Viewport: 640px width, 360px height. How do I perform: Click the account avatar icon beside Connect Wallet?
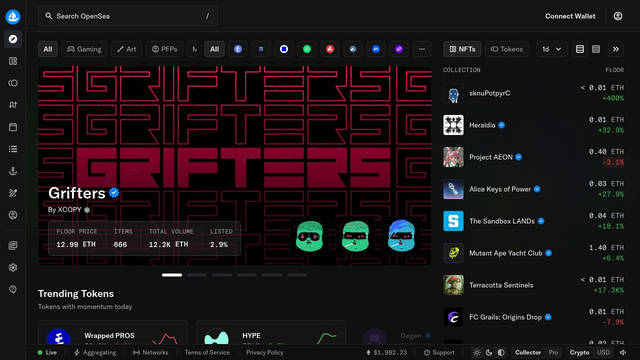pyautogui.click(x=618, y=16)
